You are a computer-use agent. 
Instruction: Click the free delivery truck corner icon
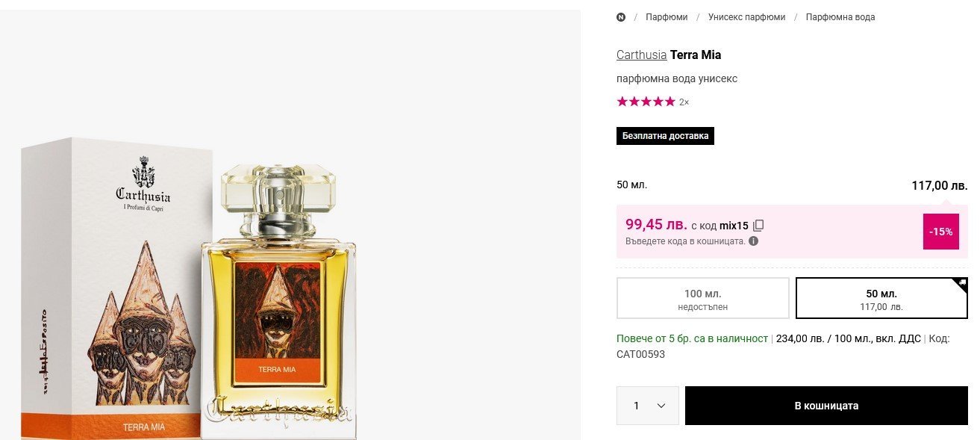[x=962, y=283]
